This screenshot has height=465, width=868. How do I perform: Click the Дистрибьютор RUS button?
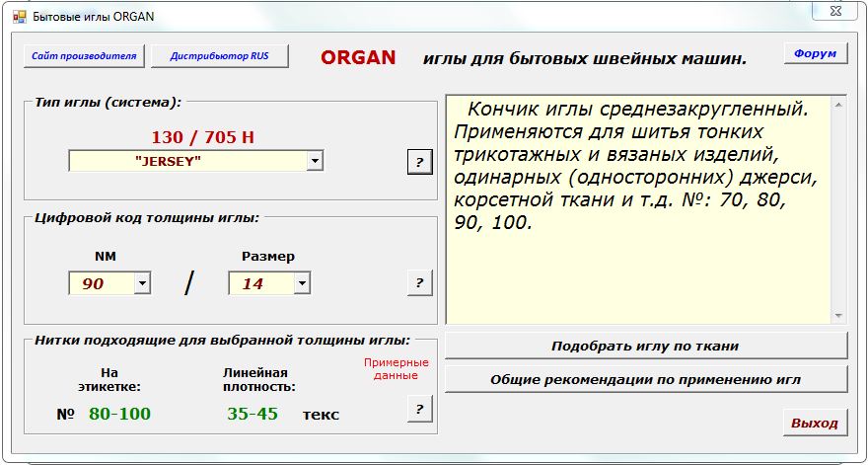[220, 56]
